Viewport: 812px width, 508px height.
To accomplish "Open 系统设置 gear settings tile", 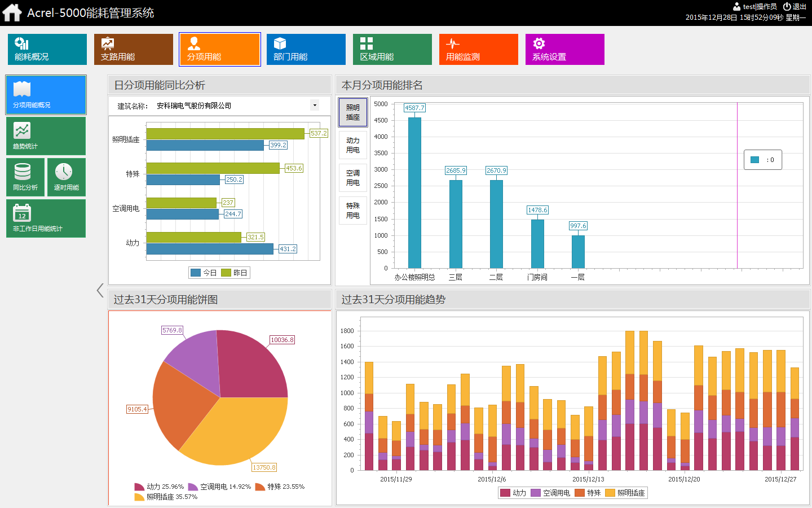I will pyautogui.click(x=564, y=50).
